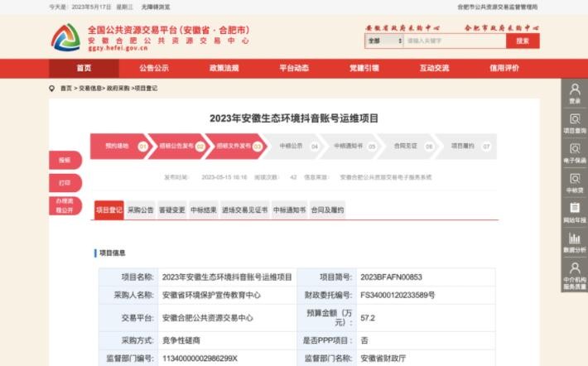Screen dimensions: 588x366
Task: Click the site logo emblem
Action: 65,37
